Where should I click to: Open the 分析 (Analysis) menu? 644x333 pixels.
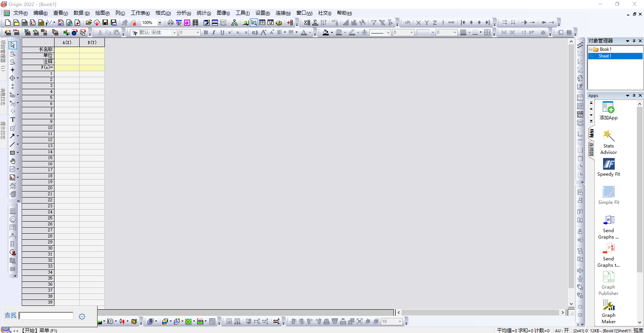(184, 13)
